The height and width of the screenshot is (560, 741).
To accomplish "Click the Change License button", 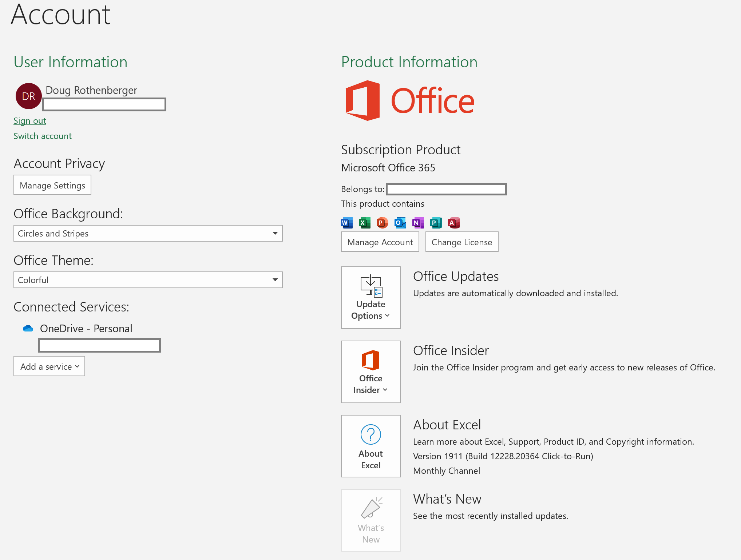I will click(462, 242).
